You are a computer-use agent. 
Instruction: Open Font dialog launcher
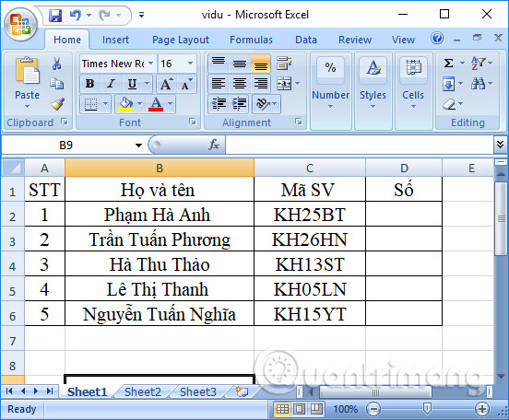click(193, 122)
